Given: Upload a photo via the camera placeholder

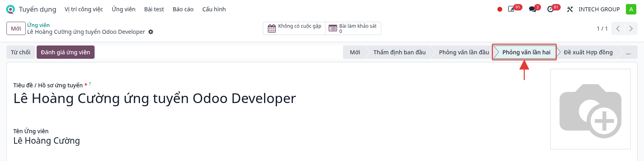Looking at the screenshot, I should [x=590, y=109].
